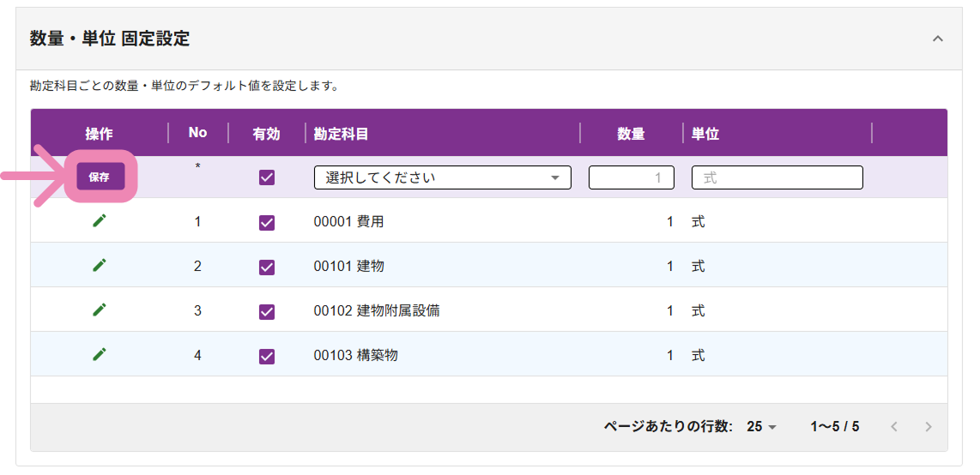Screen dimensions: 980x475
Task: Disable the 有効 checkbox for 00102 建物附属設備
Action: 267,310
